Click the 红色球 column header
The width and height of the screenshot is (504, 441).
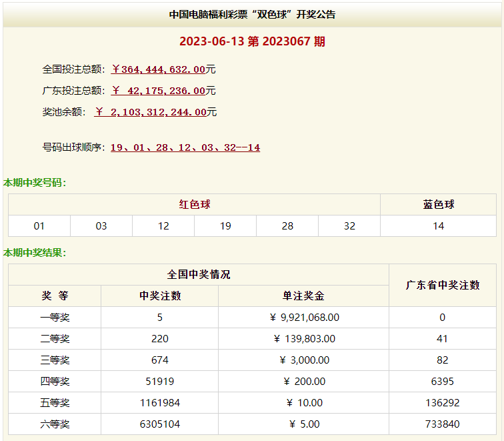tap(194, 205)
